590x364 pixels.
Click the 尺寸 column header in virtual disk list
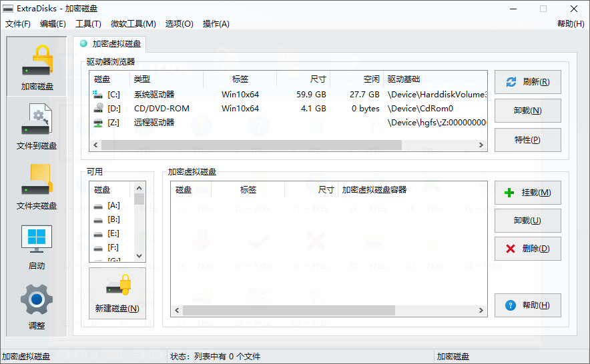pos(311,190)
